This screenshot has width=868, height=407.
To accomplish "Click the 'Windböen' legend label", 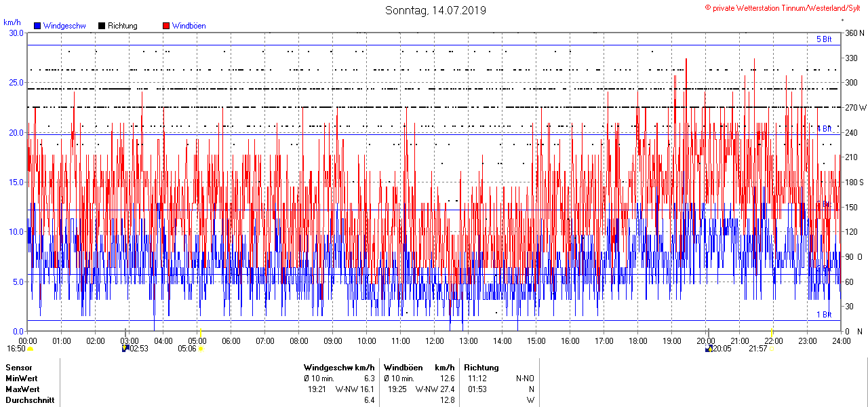I will pyautogui.click(x=189, y=26).
